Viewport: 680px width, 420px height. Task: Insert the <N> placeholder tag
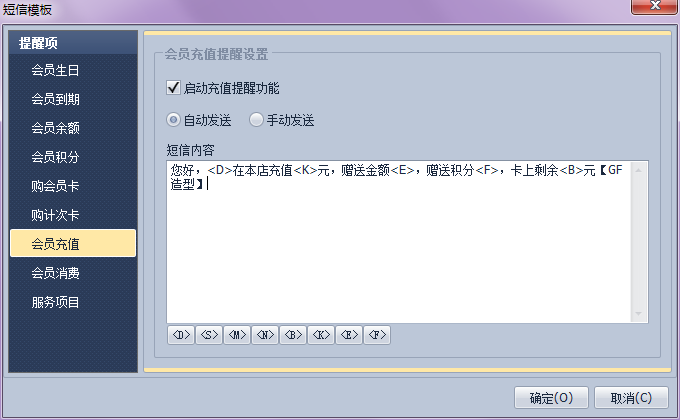[265, 335]
